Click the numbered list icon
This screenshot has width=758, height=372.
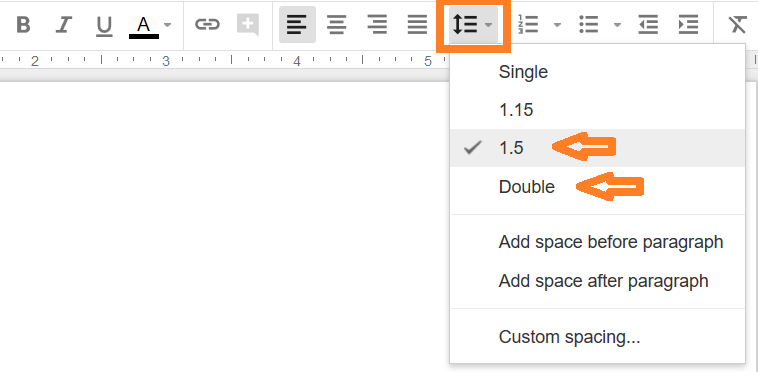pos(528,25)
